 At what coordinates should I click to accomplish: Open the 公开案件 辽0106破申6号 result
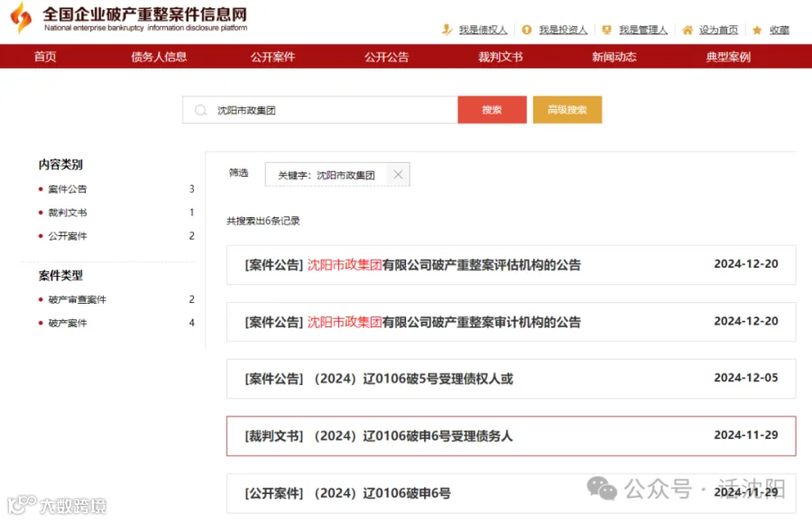click(x=512, y=493)
